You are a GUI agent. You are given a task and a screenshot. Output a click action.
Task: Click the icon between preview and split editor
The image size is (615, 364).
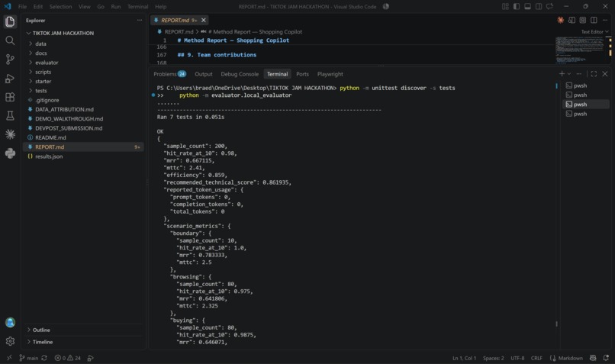pos(583,20)
